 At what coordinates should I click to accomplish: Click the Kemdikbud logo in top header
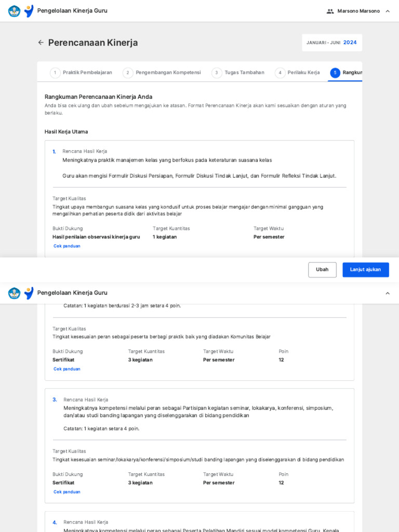click(14, 11)
